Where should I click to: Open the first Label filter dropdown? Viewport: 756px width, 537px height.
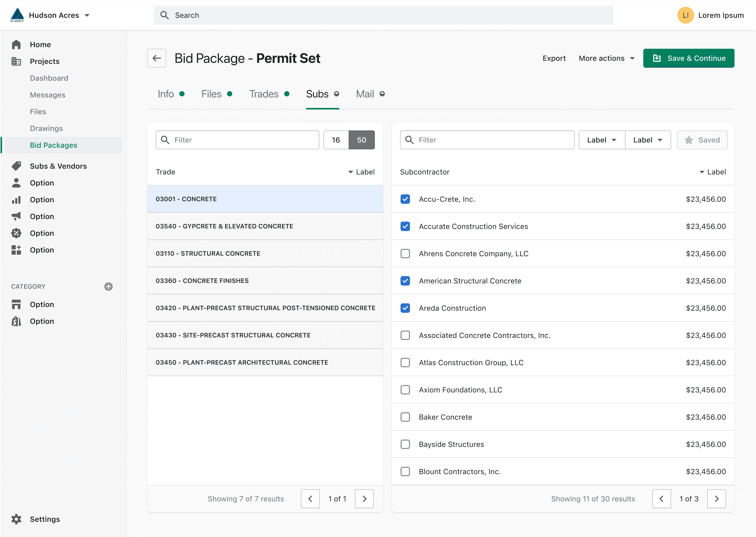[x=601, y=140]
